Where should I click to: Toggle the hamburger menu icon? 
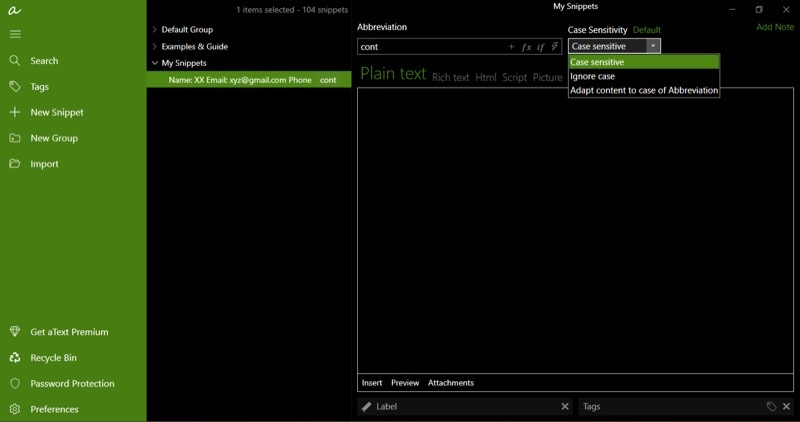(x=15, y=34)
